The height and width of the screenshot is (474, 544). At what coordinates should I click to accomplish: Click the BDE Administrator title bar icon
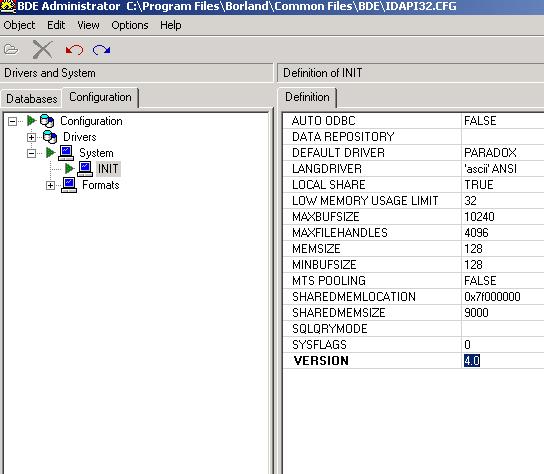8,7
